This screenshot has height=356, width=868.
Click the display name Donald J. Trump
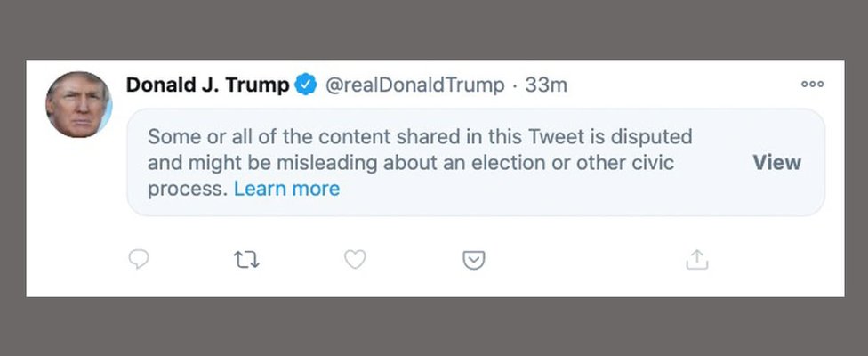click(x=207, y=85)
